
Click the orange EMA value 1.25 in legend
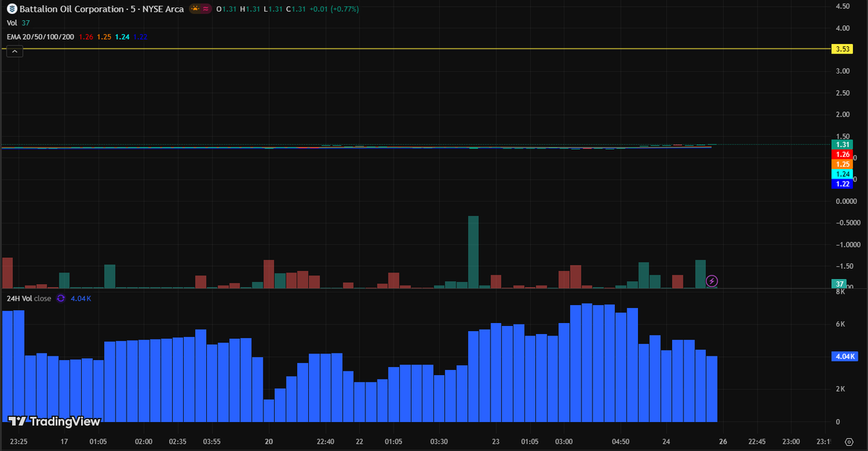click(104, 36)
